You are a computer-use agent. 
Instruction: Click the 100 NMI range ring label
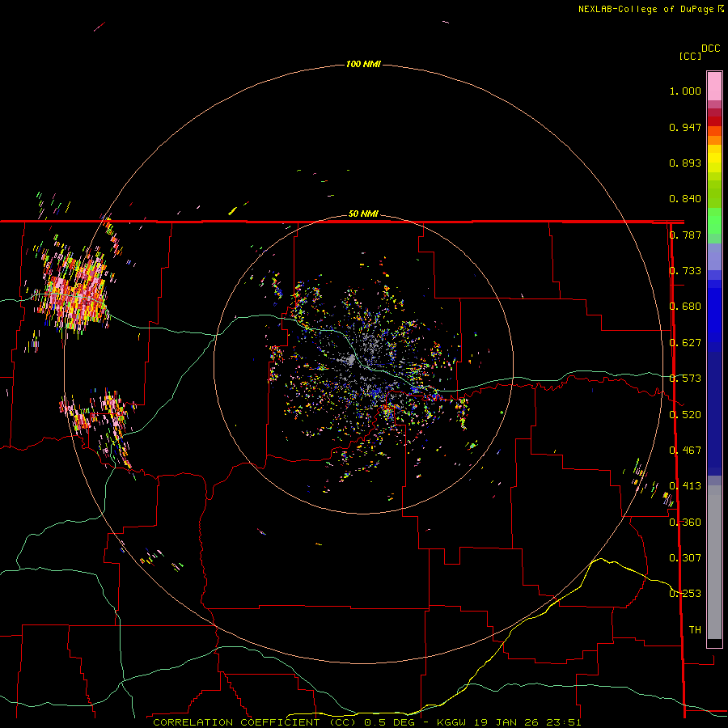click(363, 64)
